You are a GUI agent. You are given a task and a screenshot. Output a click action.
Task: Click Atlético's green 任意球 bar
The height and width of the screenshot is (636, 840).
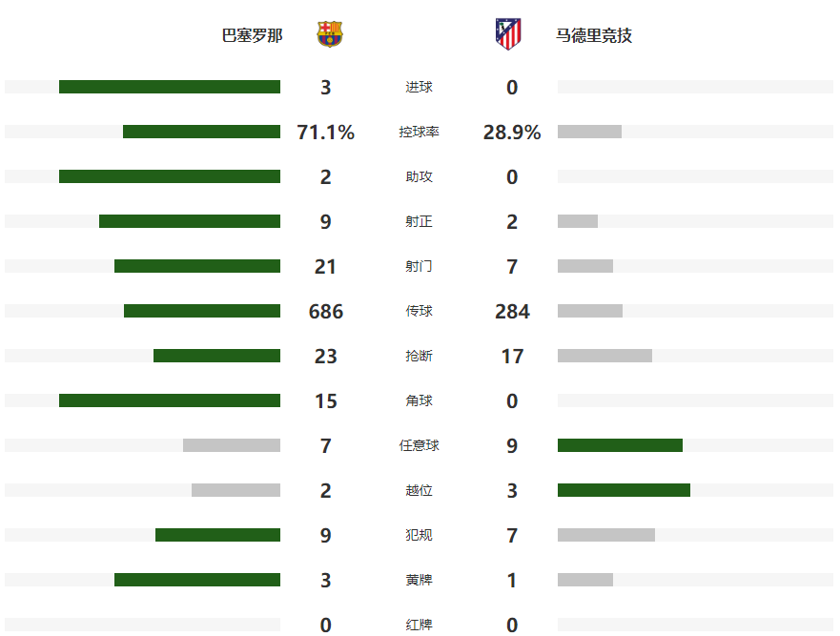[x=620, y=445]
